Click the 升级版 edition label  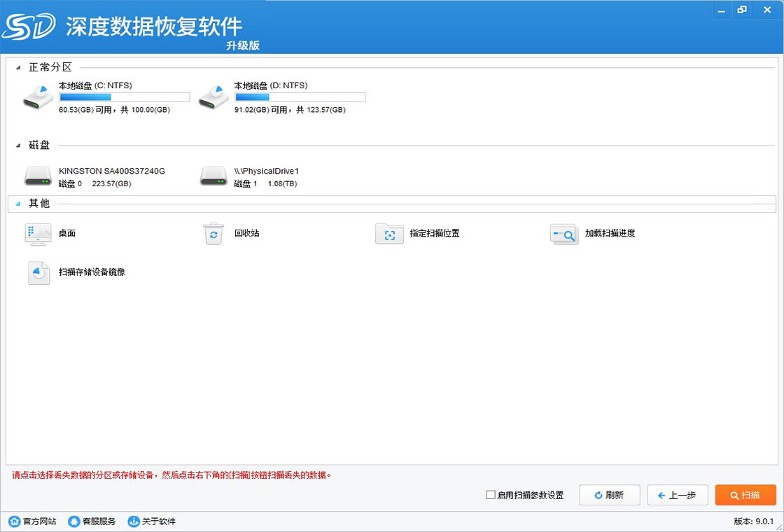[x=242, y=45]
